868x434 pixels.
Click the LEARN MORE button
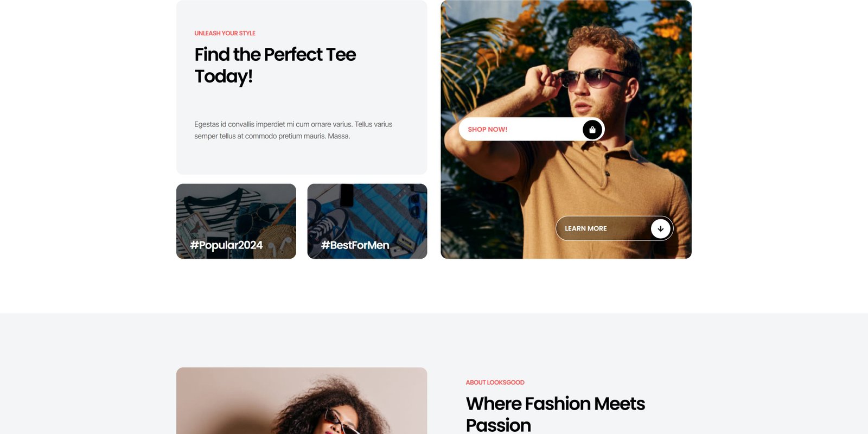pyautogui.click(x=614, y=228)
